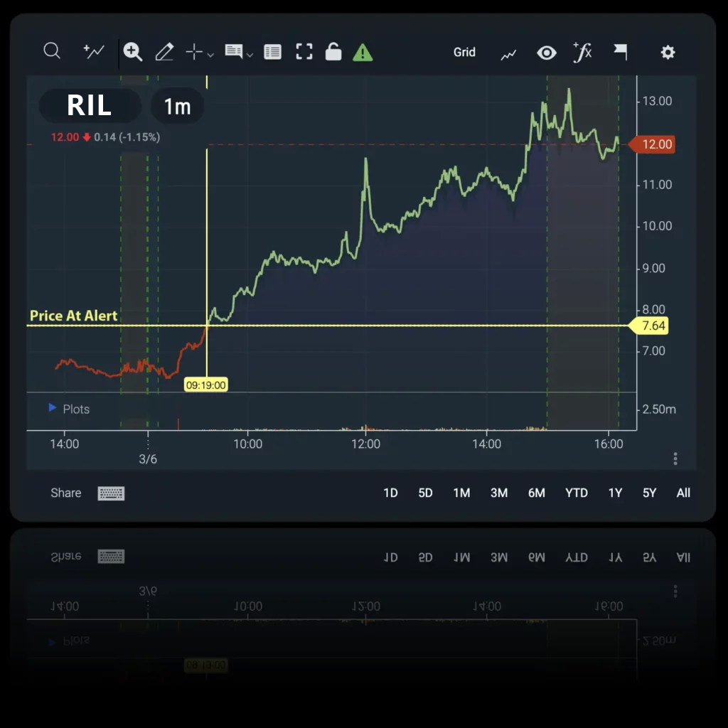Click the 7.64 alert price tag
Screen dimensions: 728x728
648,326
